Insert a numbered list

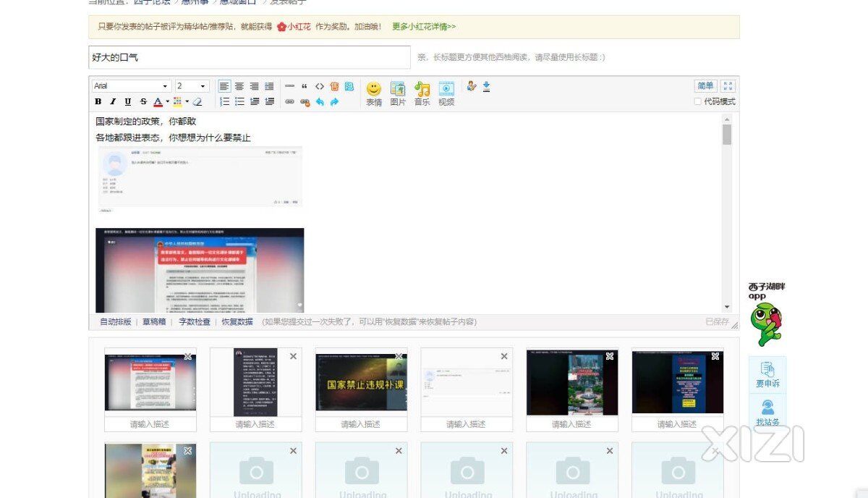(224, 102)
